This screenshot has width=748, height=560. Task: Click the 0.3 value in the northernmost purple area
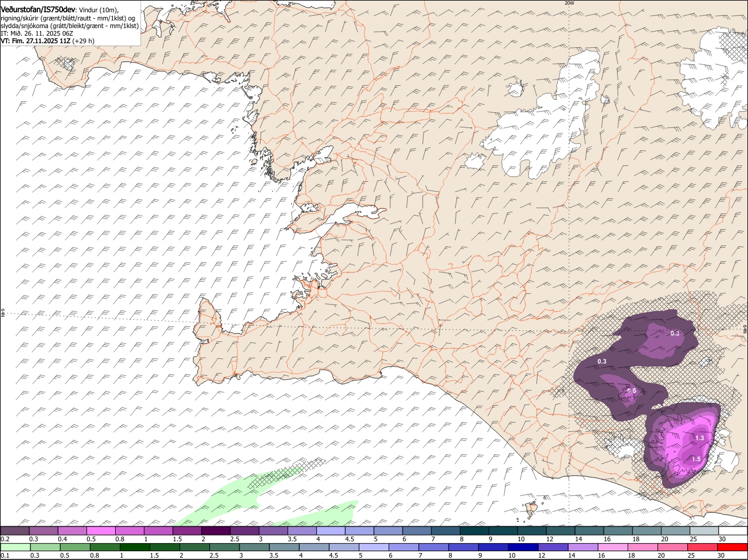pyautogui.click(x=675, y=333)
